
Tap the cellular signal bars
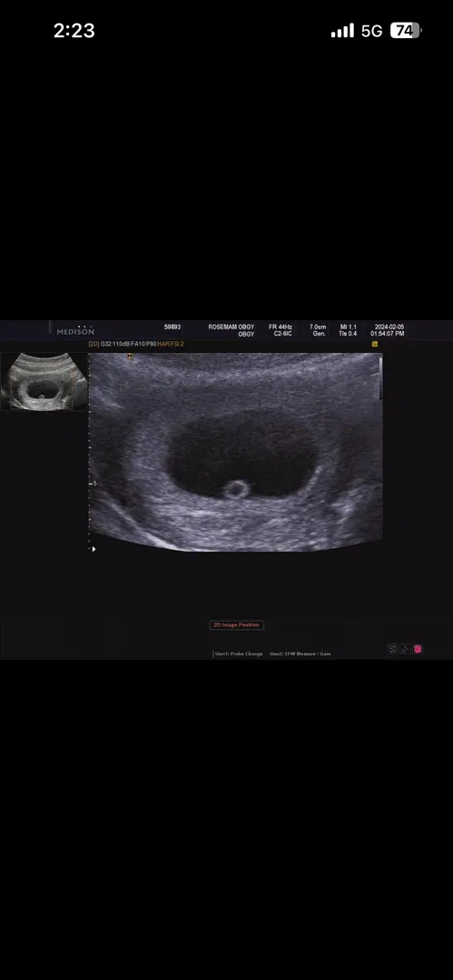(x=342, y=31)
